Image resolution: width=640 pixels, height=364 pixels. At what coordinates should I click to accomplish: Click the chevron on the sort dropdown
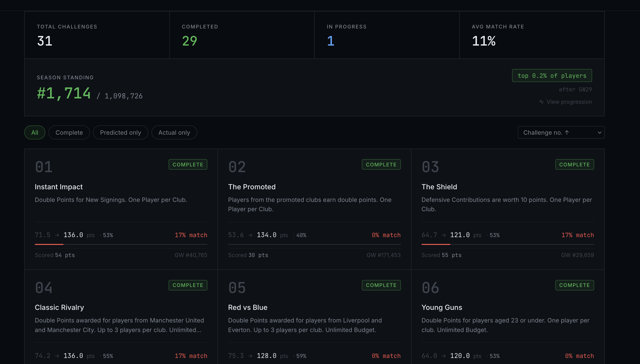599,133
